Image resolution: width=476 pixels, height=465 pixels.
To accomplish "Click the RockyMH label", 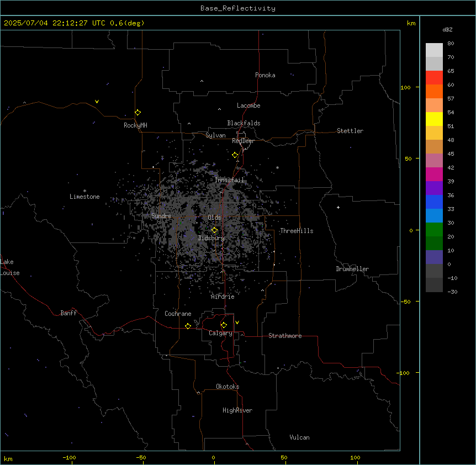I will [135, 125].
